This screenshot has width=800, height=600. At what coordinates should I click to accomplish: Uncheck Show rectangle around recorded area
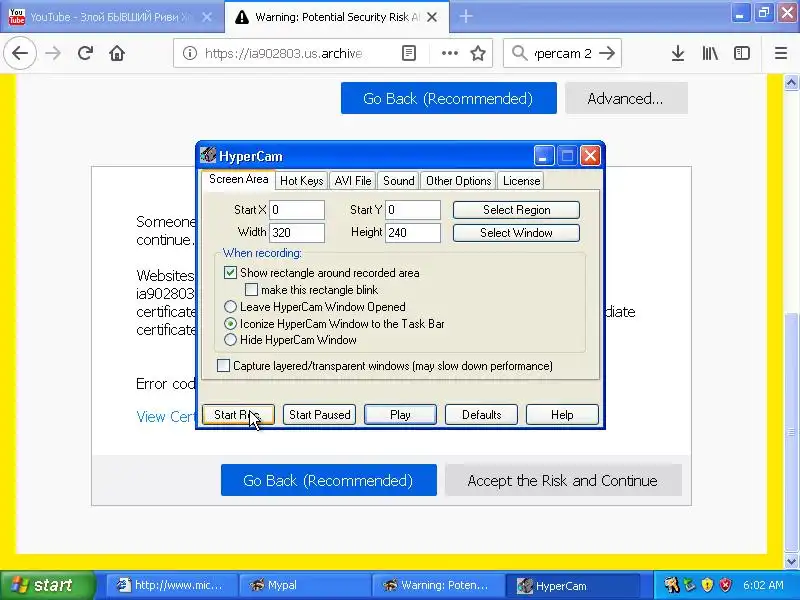coord(230,272)
